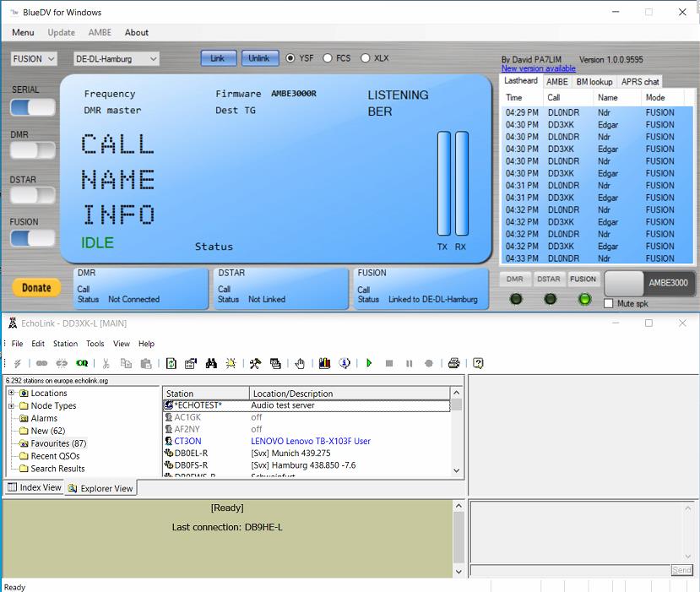
Task: Select the *ECHOTEST* station row
Action: [x=307, y=405]
